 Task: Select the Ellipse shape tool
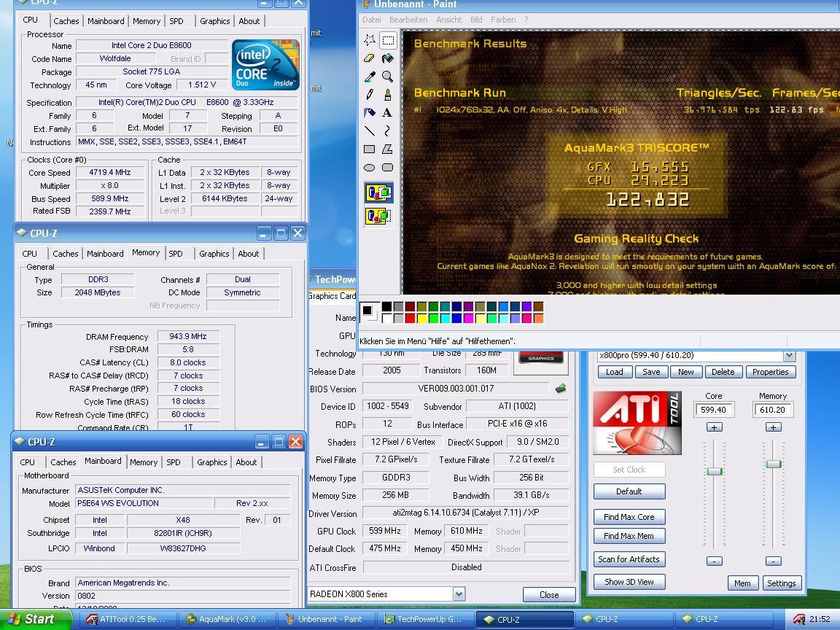(370, 167)
